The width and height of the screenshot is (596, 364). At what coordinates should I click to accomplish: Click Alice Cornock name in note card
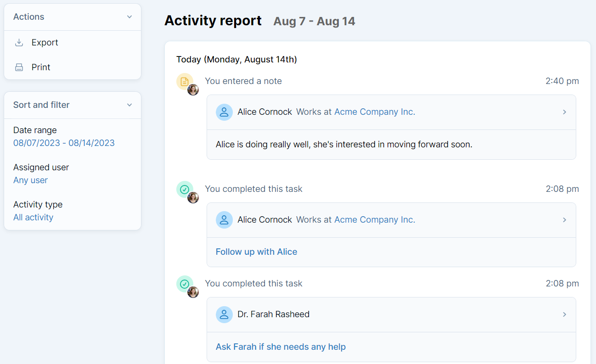coord(264,112)
